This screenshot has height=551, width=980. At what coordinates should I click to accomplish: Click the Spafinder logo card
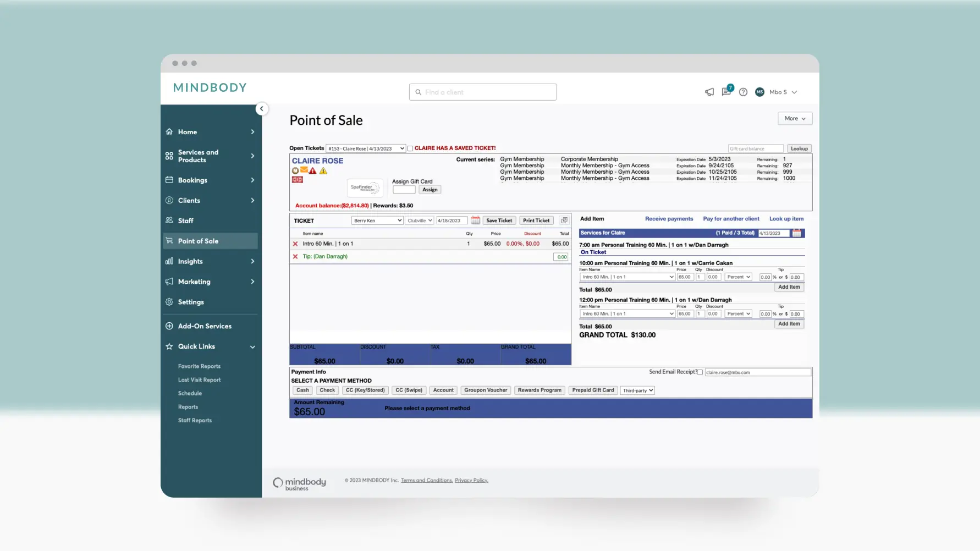[365, 188]
